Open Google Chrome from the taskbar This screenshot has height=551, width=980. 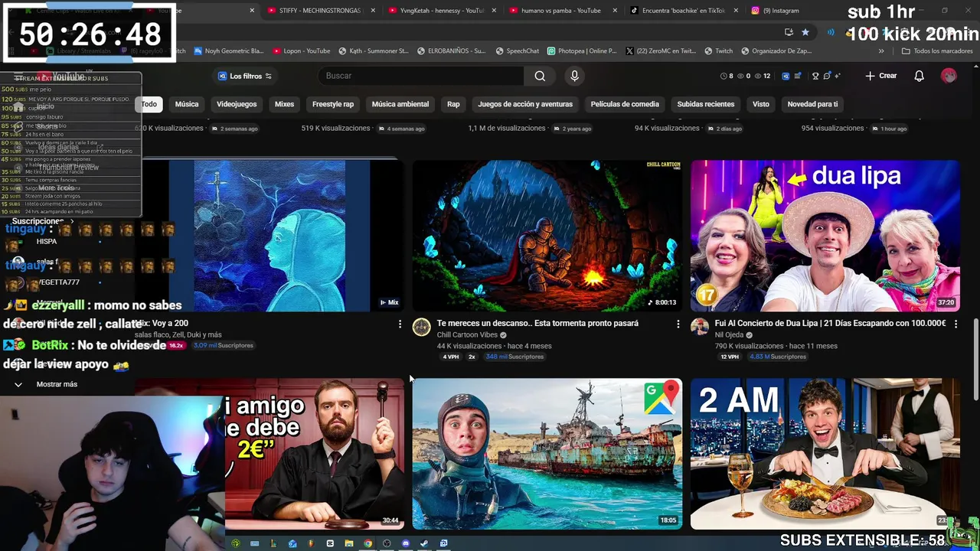click(x=368, y=543)
